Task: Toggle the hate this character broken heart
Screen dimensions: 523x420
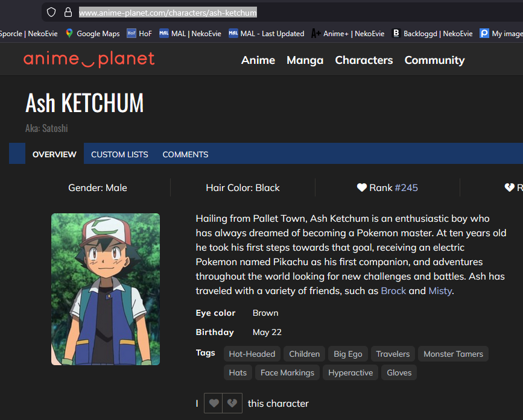Action: [232, 403]
